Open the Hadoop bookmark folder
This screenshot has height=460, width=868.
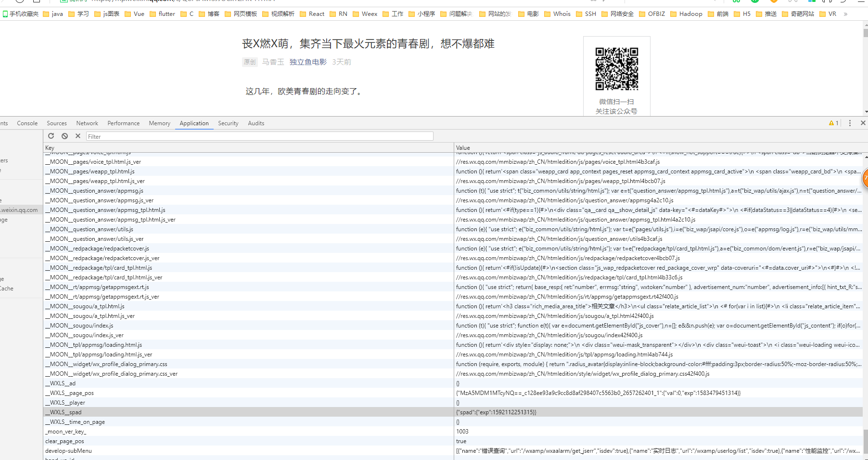(x=686, y=14)
